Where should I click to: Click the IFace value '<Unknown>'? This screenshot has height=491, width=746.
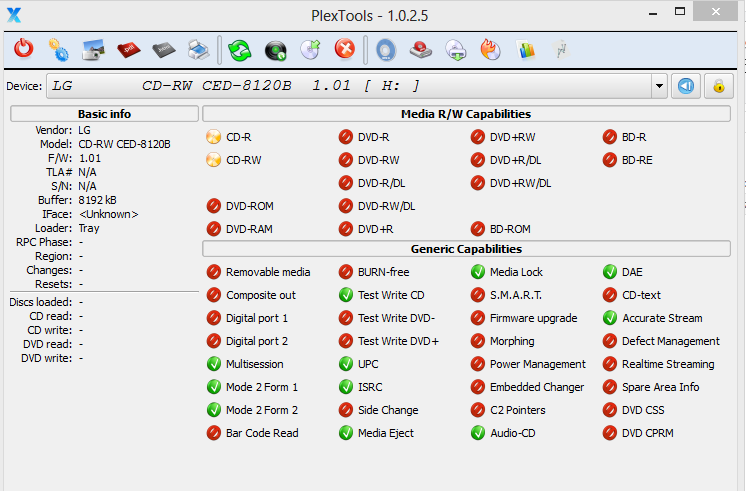coord(108,214)
